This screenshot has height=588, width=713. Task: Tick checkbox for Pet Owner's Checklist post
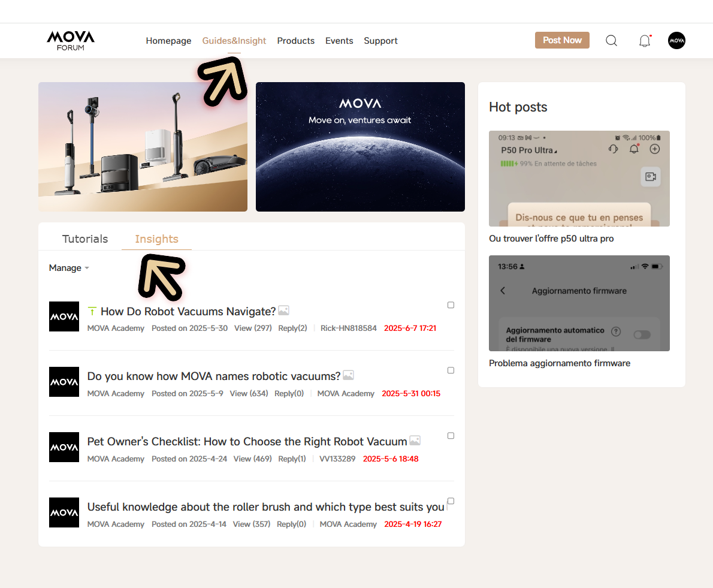tap(451, 436)
